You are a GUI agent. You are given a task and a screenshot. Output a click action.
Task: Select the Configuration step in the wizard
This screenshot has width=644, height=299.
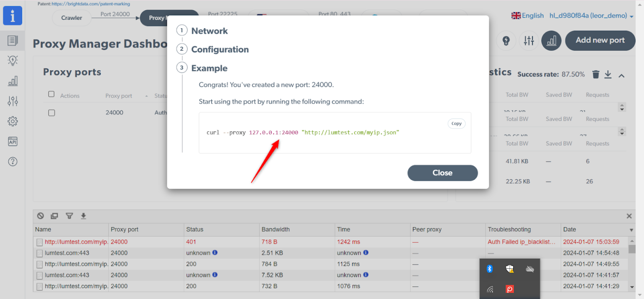click(220, 50)
